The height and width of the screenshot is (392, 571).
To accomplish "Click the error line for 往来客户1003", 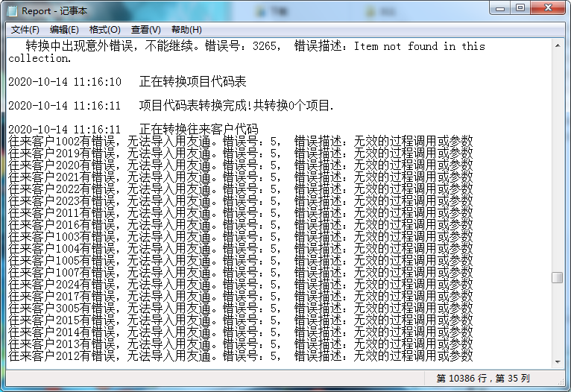I will (x=240, y=236).
